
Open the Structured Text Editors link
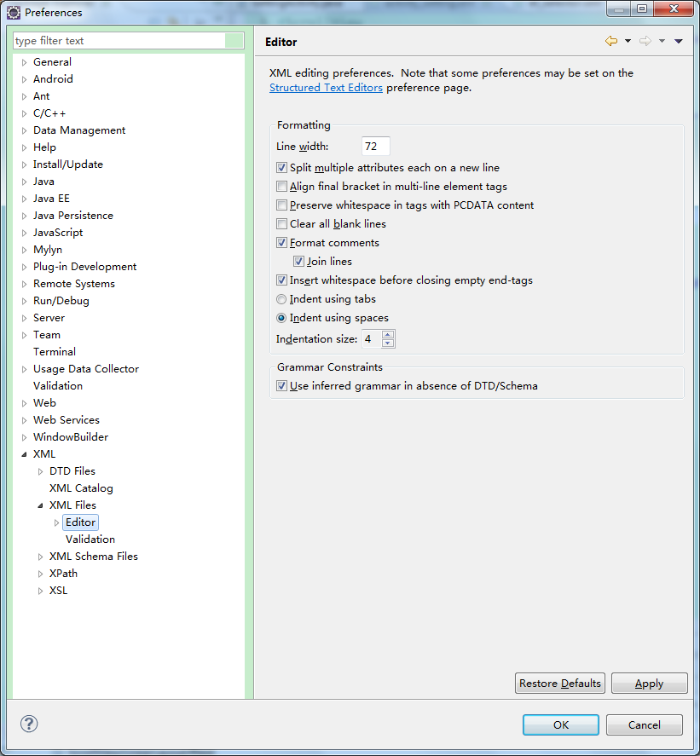pyautogui.click(x=326, y=88)
